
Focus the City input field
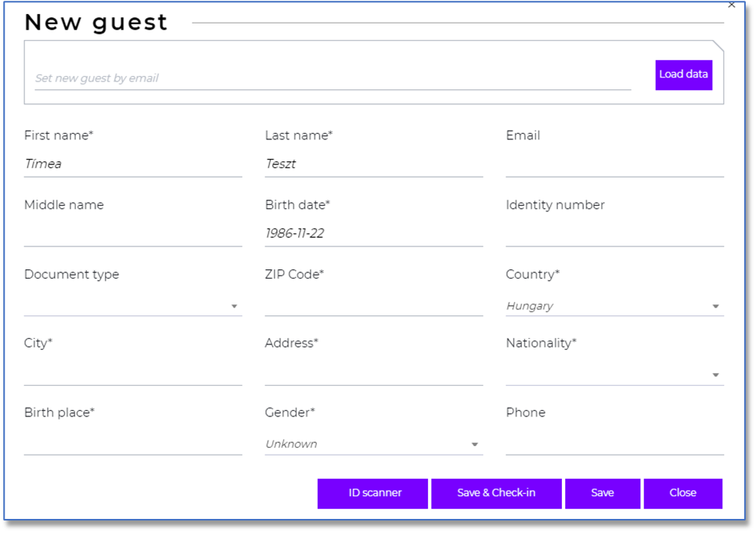click(x=132, y=373)
